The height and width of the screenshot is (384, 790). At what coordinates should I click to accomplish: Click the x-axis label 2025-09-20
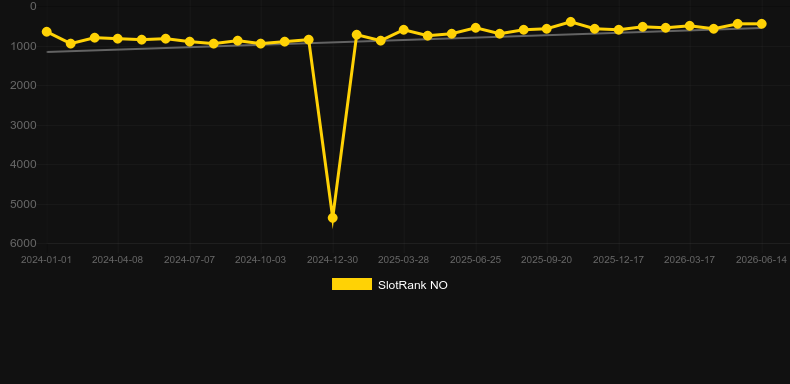coord(547,260)
